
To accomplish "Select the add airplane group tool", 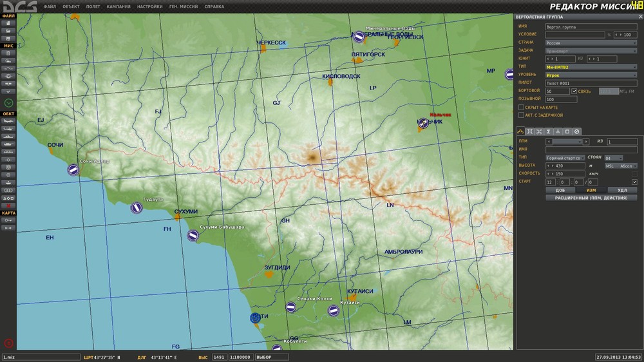I will click(x=8, y=121).
